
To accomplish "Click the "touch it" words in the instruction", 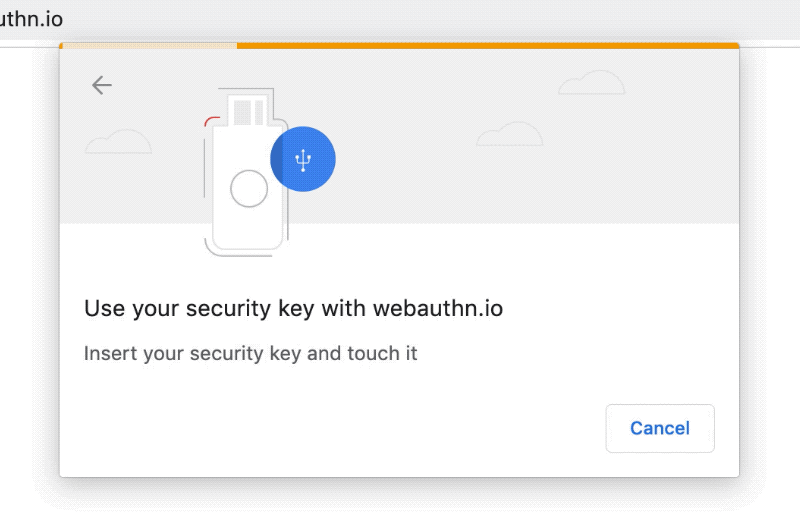I will click(x=382, y=353).
